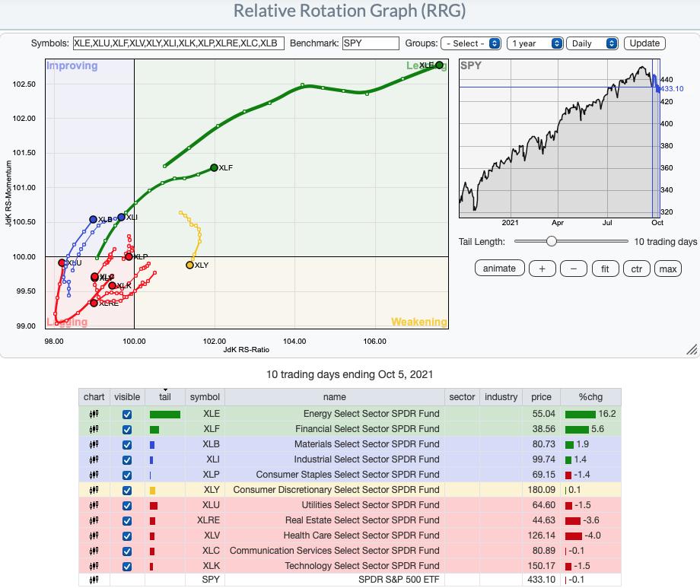Click the Benchmark SPY input field
The width and height of the screenshot is (700, 588).
pyautogui.click(x=371, y=43)
